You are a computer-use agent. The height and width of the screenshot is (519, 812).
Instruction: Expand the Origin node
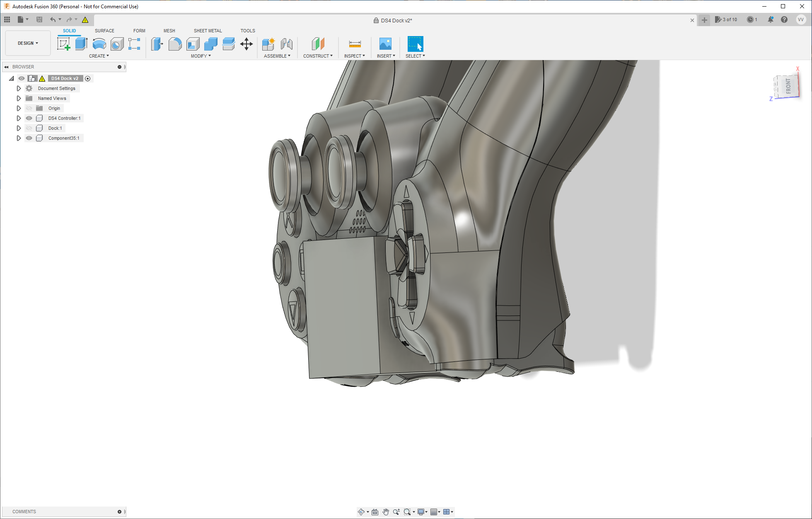click(x=19, y=108)
